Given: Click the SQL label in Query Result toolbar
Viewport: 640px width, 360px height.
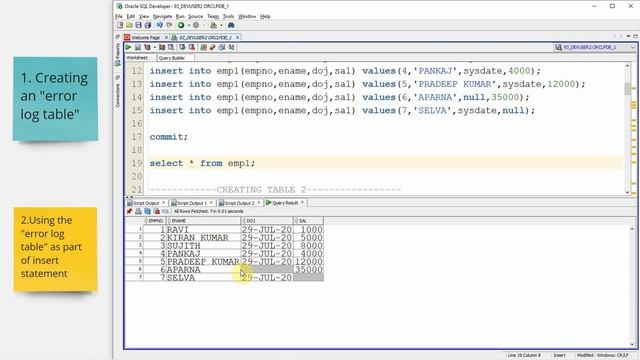Looking at the screenshot, I should pos(165,211).
